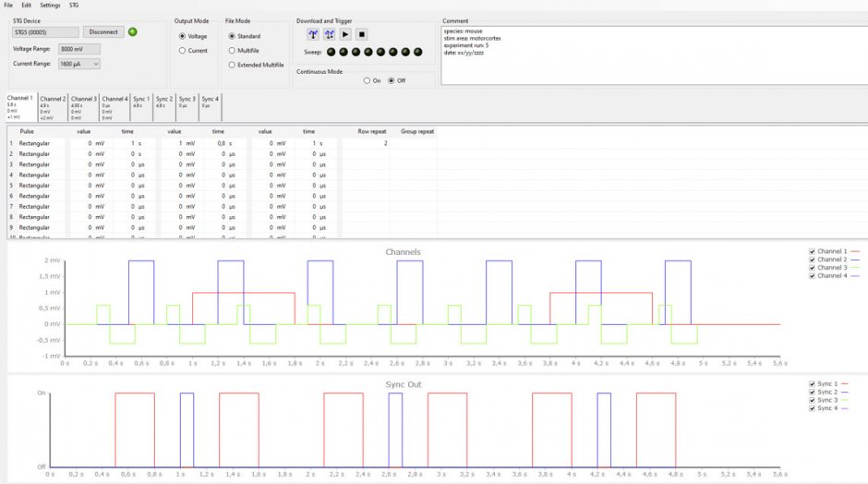Click the Disconnect button
868x484 pixels.
point(103,31)
